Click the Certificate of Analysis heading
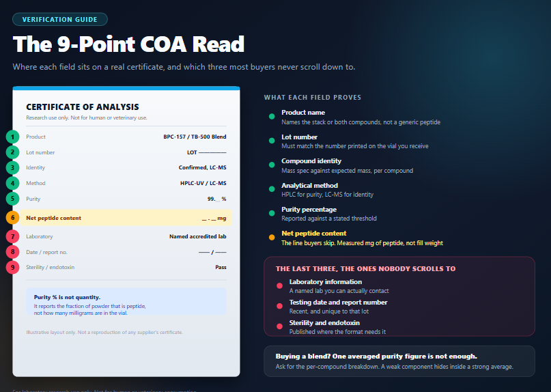551x392 pixels. click(x=83, y=107)
